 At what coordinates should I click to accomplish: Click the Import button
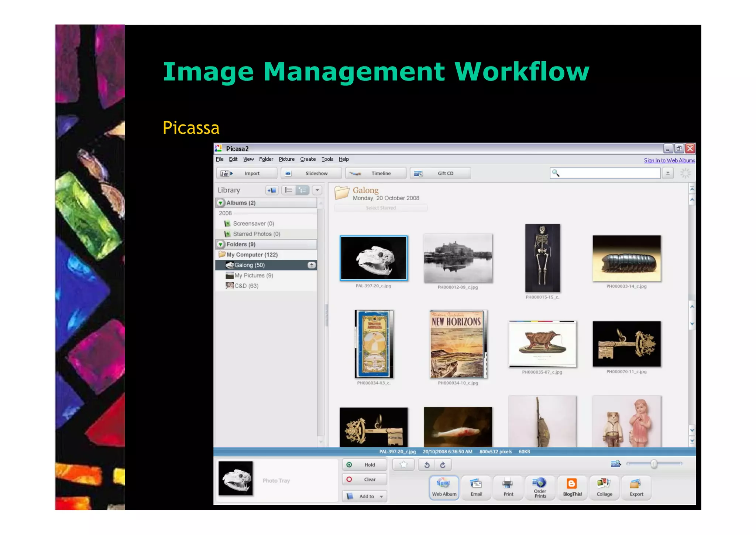[x=246, y=173]
